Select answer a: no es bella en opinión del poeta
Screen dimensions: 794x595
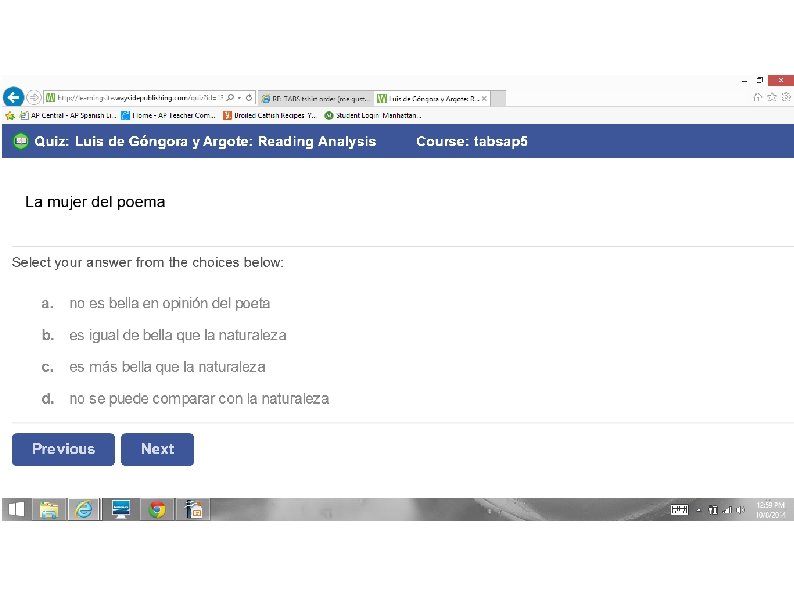(x=156, y=303)
